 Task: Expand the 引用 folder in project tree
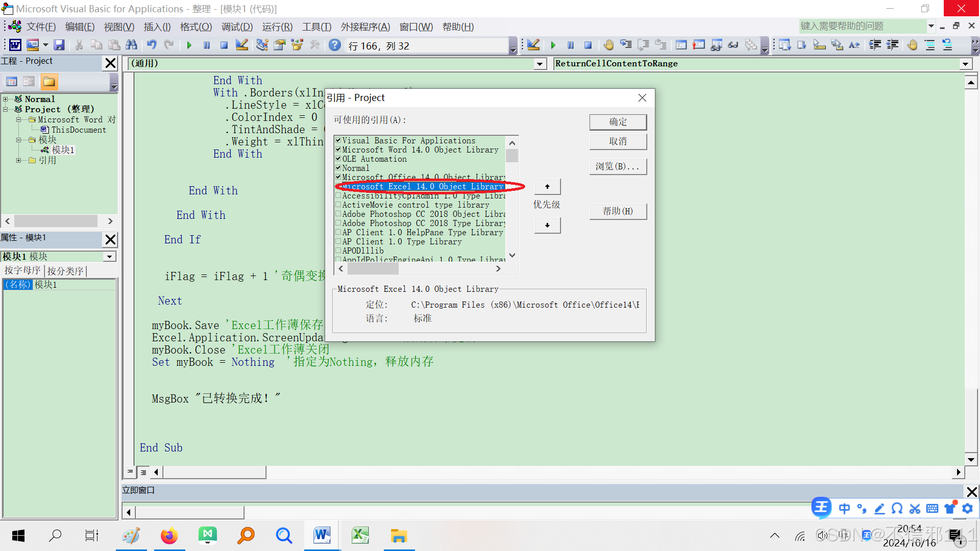tap(19, 160)
